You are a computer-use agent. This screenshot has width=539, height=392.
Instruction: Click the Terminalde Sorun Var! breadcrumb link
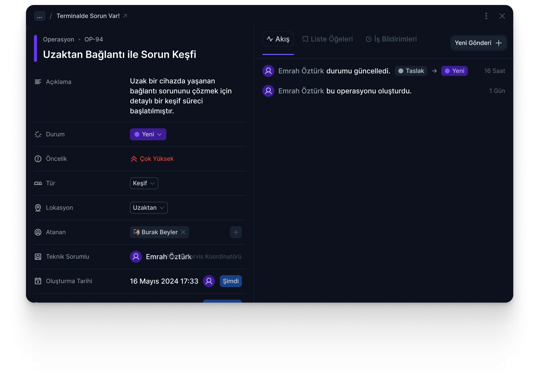[x=88, y=16]
